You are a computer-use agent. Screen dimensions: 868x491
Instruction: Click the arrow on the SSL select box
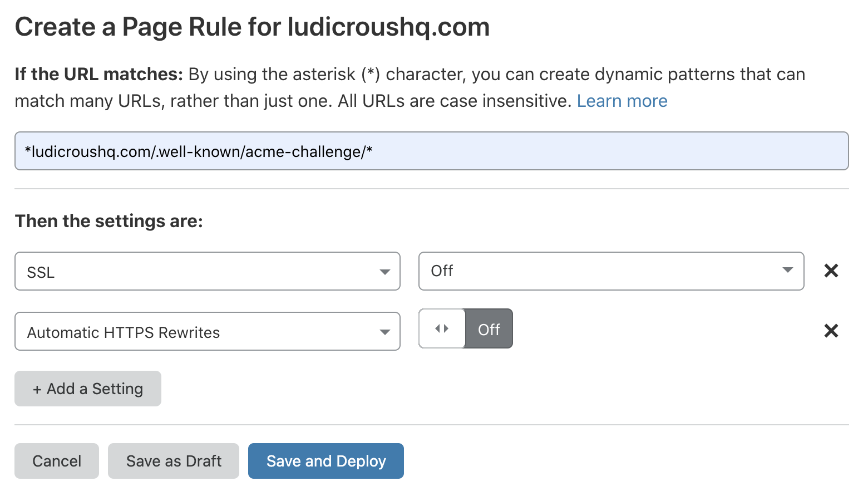tap(384, 272)
